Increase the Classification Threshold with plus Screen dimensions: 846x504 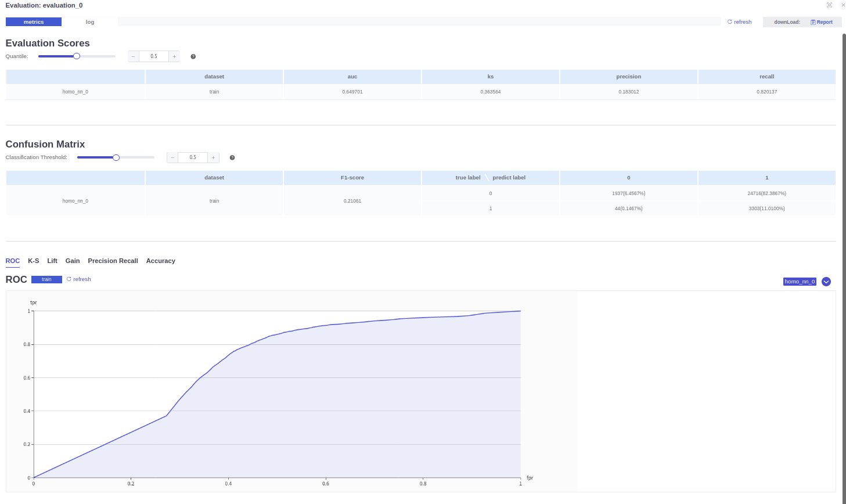coord(213,157)
